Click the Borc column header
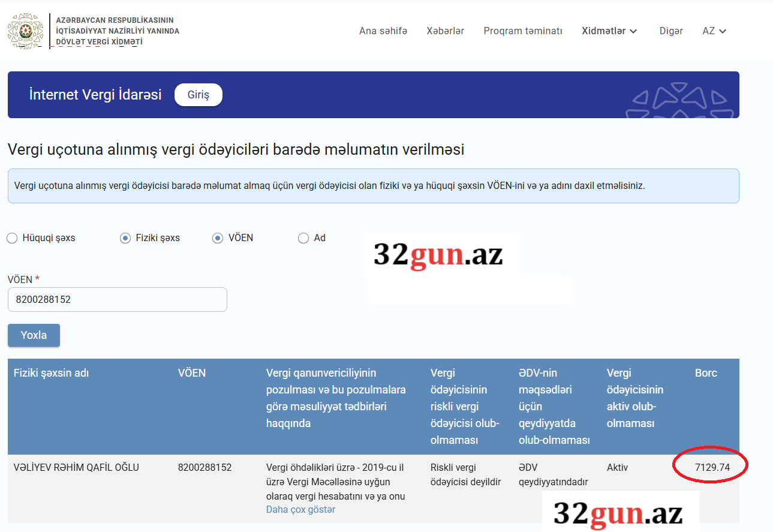 706,373
